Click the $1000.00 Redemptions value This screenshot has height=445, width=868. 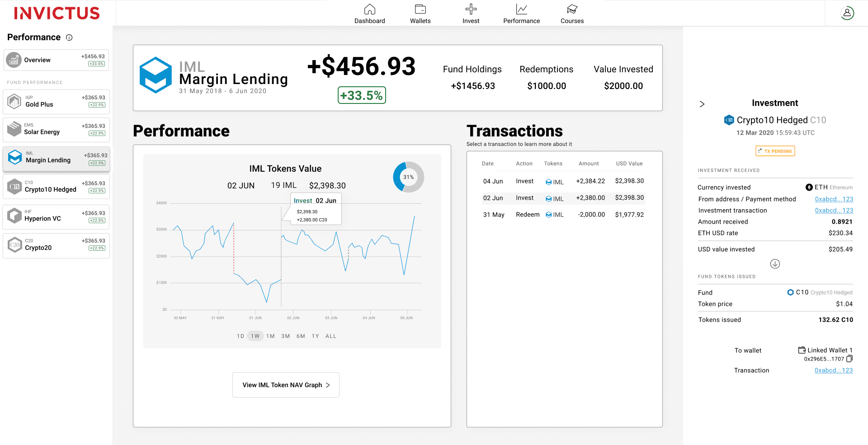point(547,86)
